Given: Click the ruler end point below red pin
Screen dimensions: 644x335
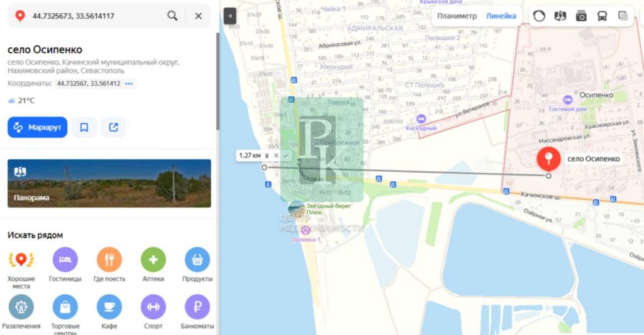Looking at the screenshot, I should point(548,176).
